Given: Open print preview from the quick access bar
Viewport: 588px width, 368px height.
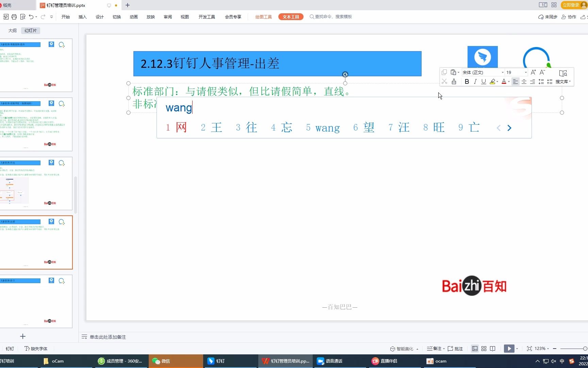Looking at the screenshot, I should (23, 16).
